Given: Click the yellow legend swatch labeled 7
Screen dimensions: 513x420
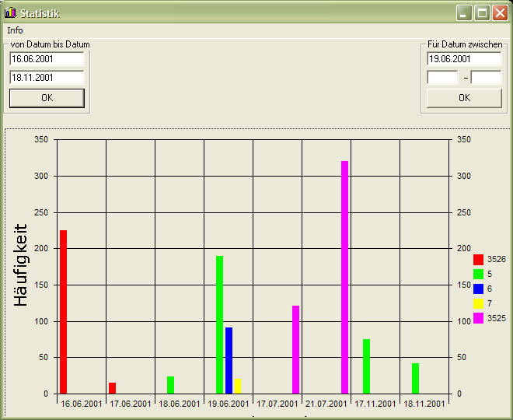Looking at the screenshot, I should 478,303.
